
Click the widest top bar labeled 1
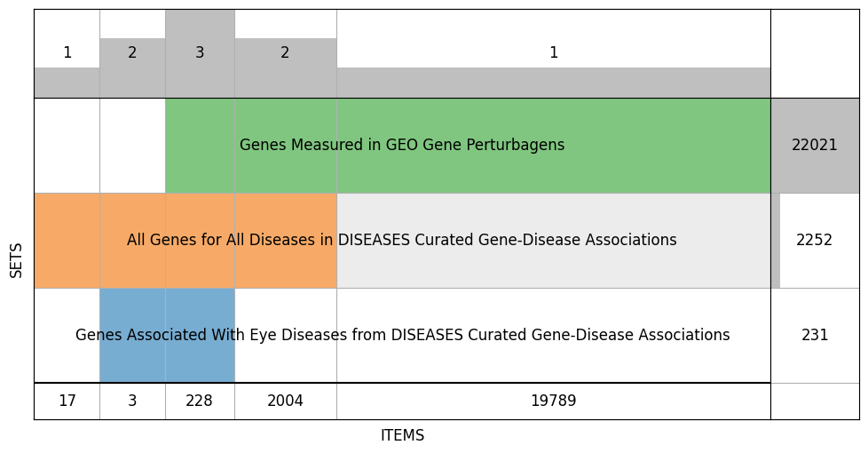point(553,82)
